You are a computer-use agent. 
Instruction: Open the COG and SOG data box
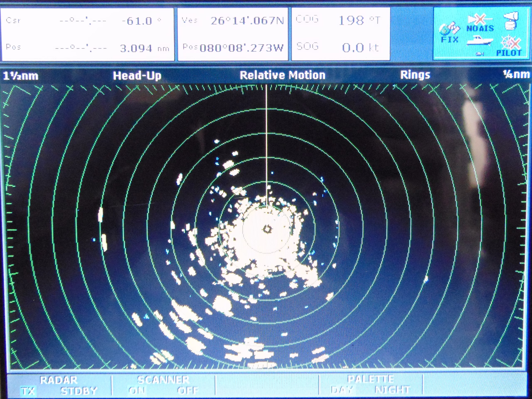pos(341,34)
